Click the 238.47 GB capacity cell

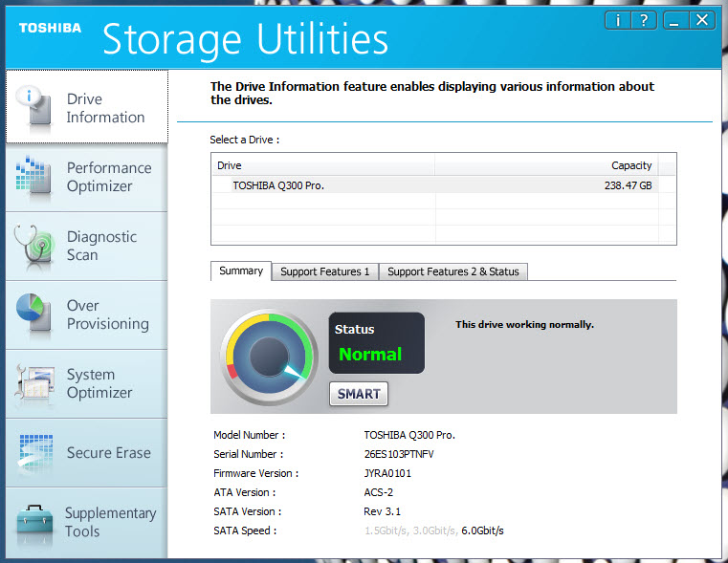[x=628, y=185]
